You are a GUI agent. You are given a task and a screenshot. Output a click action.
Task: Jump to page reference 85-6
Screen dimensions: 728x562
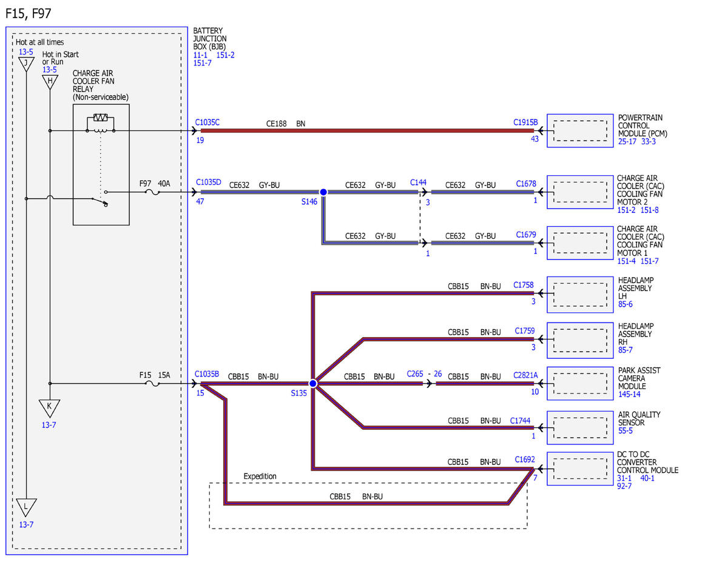[625, 304]
